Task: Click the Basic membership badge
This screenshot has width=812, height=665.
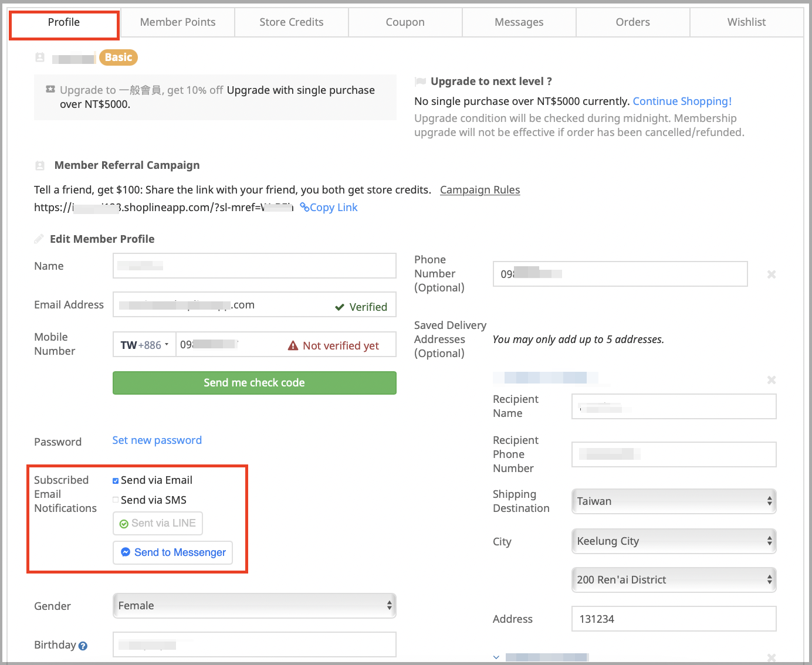Action: [x=119, y=57]
